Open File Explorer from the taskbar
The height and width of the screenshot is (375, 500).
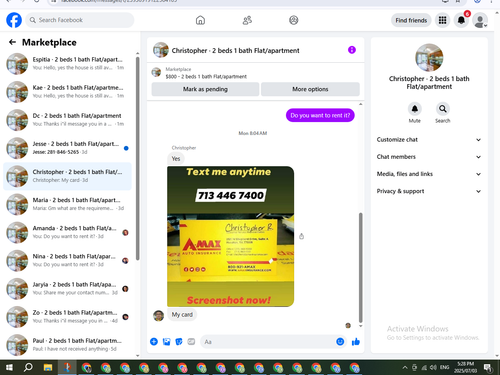(48, 367)
